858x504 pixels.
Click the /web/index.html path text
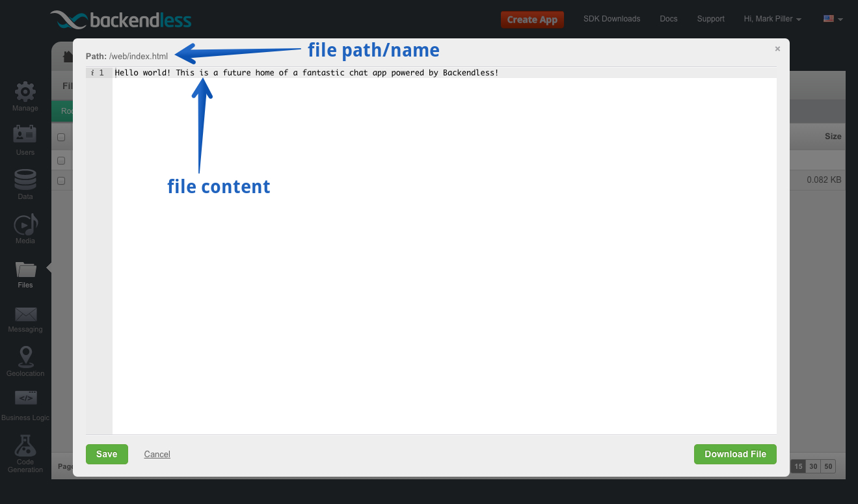pos(139,56)
